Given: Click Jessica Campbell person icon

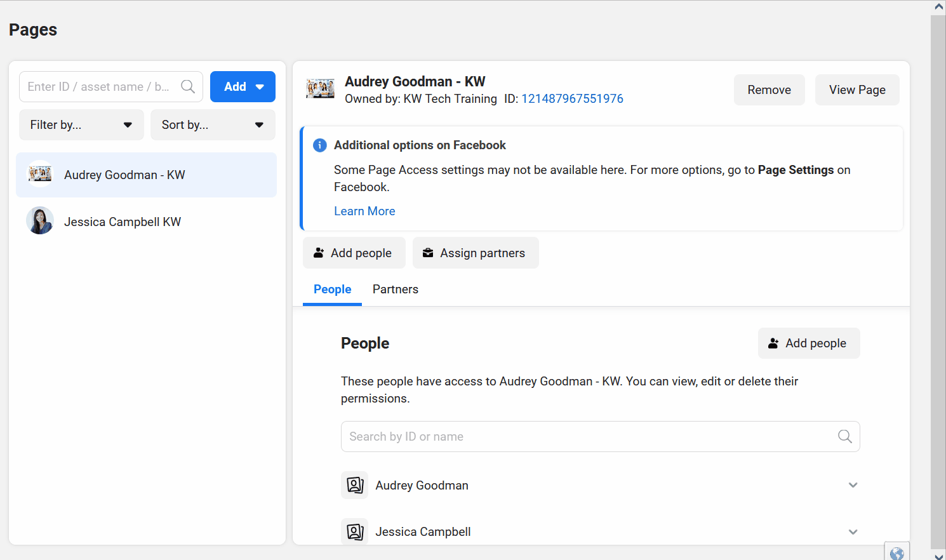Looking at the screenshot, I should (x=355, y=531).
